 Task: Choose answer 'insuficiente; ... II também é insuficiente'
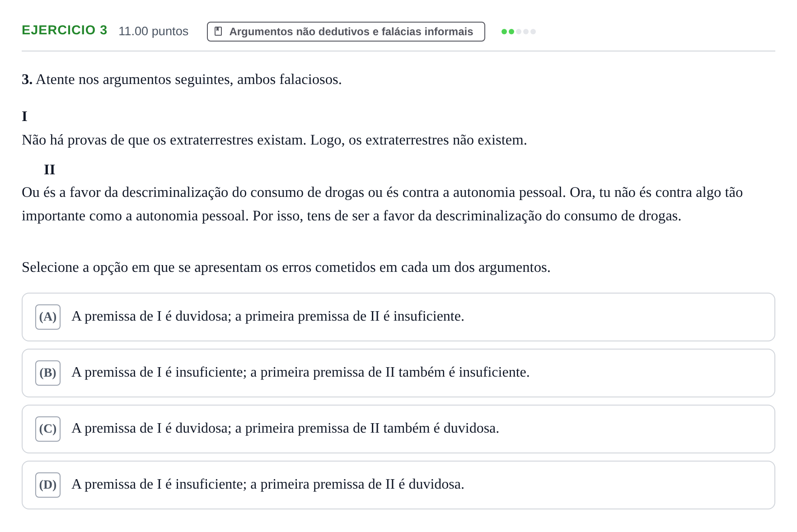pos(398,373)
